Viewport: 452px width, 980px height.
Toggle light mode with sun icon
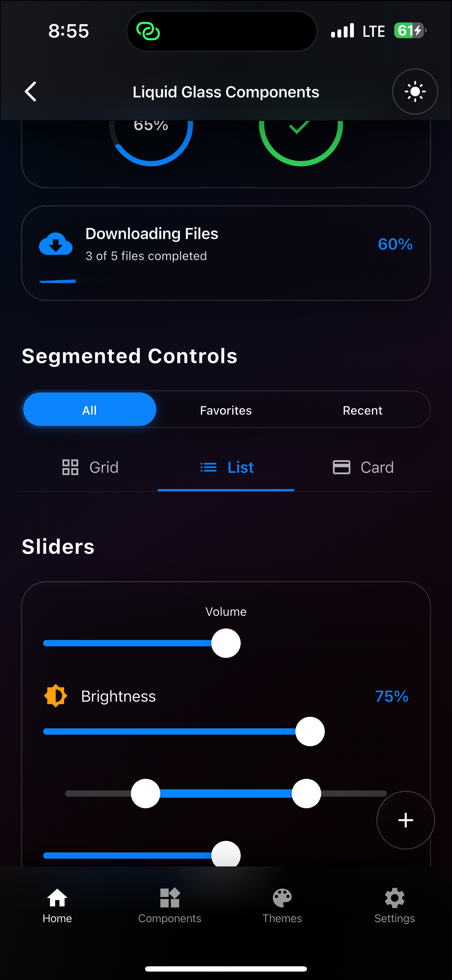pos(415,92)
